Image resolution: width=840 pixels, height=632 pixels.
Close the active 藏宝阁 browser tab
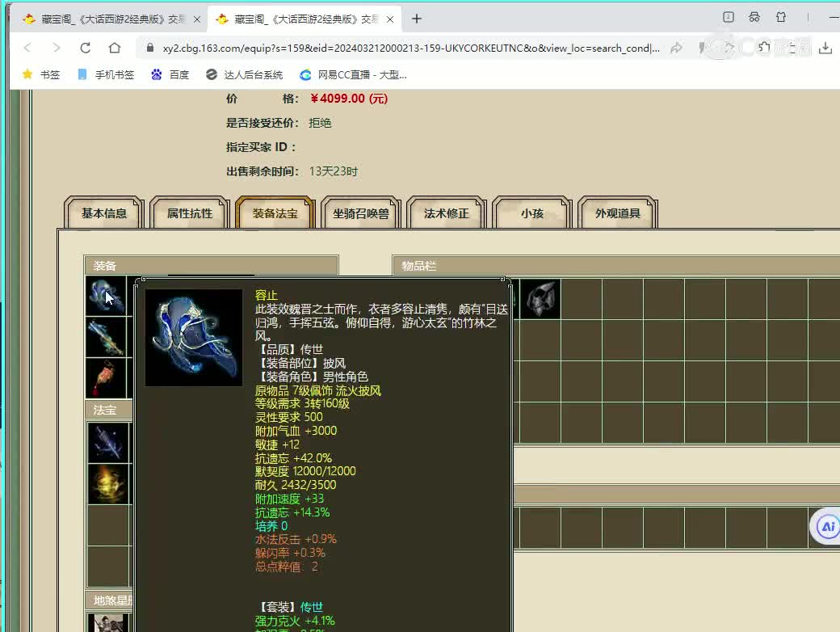pyautogui.click(x=390, y=19)
